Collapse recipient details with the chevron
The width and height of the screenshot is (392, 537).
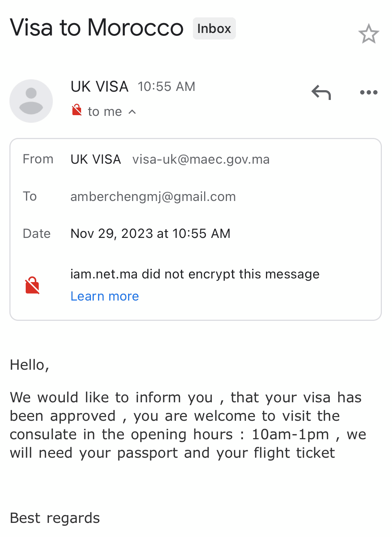[x=132, y=112]
